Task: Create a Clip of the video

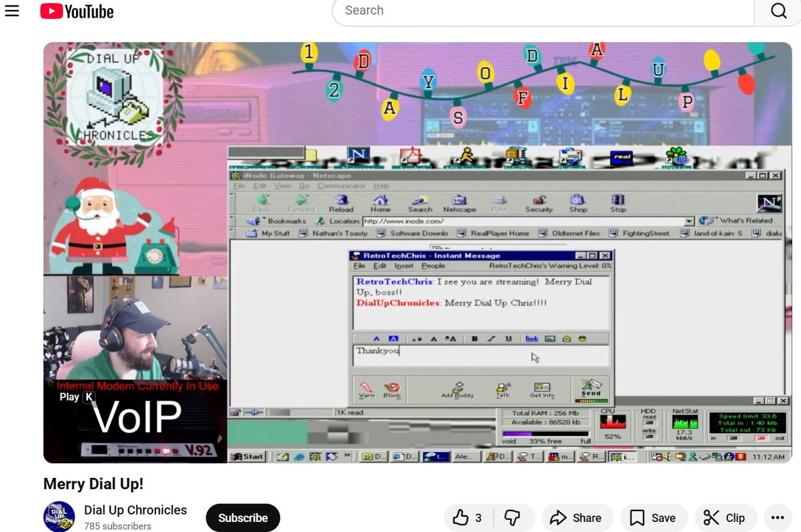Action: (x=725, y=518)
